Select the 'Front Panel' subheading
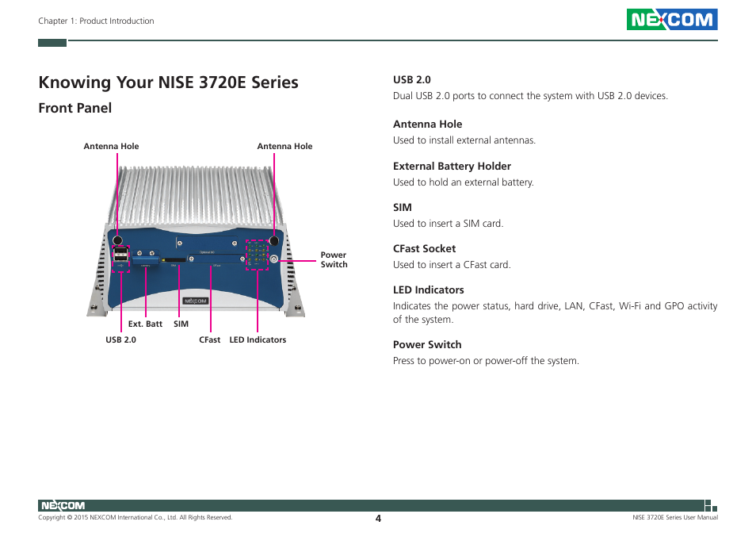The width and height of the screenshot is (756, 533). coord(74,108)
